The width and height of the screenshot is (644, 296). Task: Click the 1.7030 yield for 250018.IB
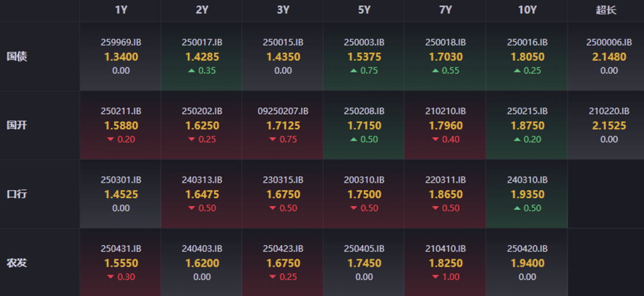pyautogui.click(x=445, y=57)
